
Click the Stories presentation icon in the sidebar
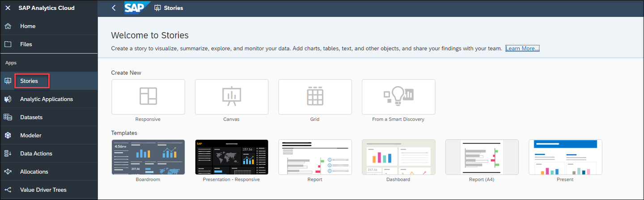[x=8, y=81]
